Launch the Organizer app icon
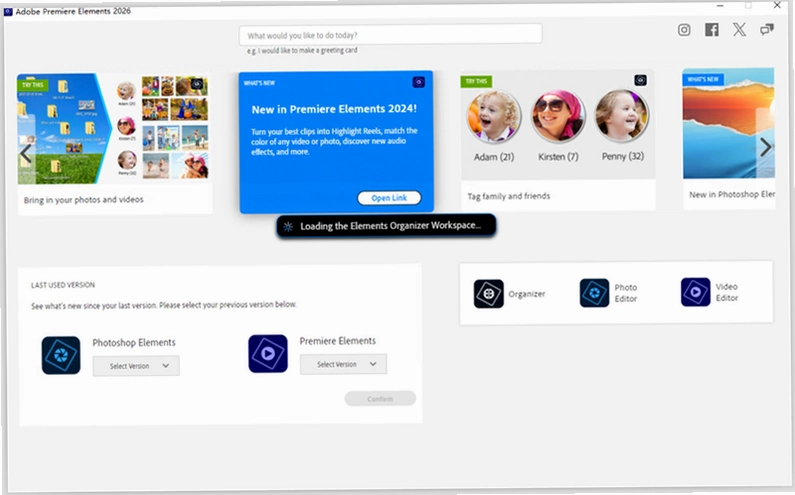The image size is (795, 495). (x=488, y=294)
